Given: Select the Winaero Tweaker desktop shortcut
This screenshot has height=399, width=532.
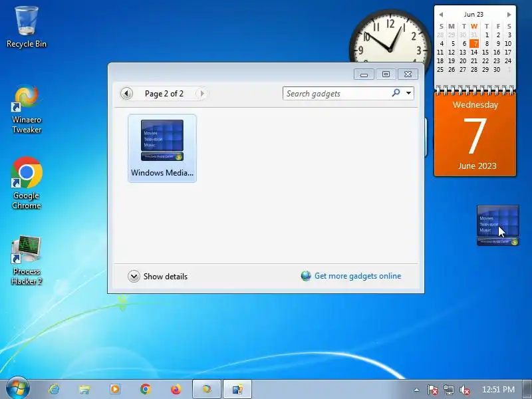Looking at the screenshot, I should (27, 109).
